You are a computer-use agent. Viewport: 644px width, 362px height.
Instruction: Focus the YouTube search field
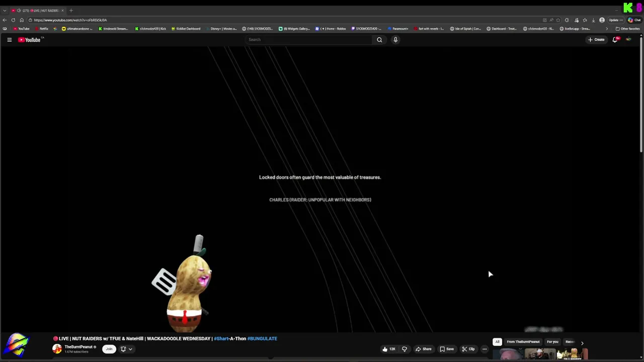point(309,40)
